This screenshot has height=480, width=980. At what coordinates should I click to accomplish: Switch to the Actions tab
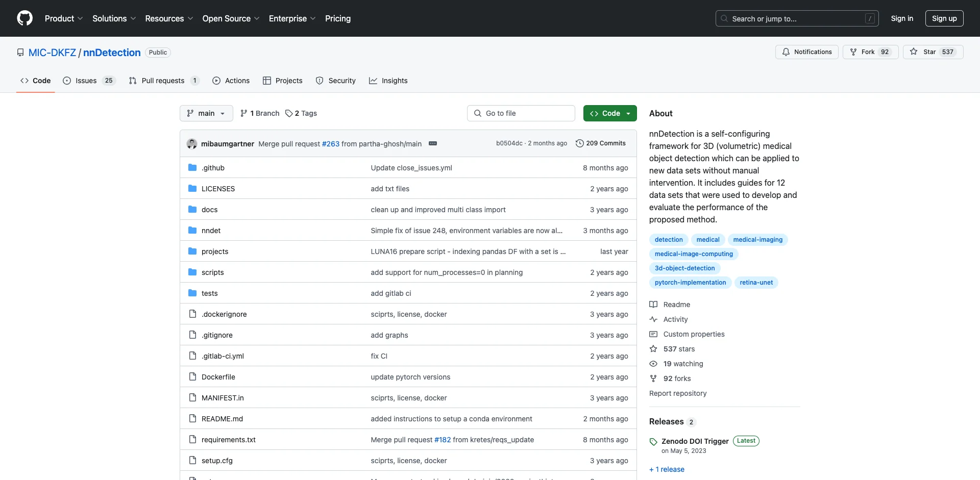click(231, 81)
